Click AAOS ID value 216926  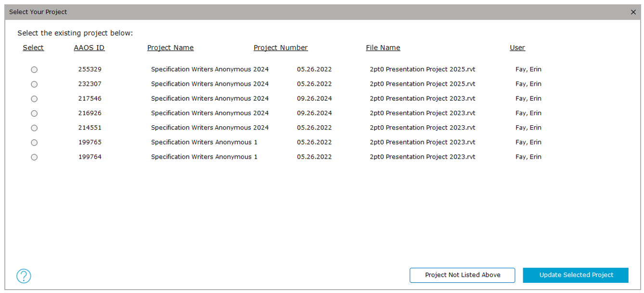click(90, 113)
